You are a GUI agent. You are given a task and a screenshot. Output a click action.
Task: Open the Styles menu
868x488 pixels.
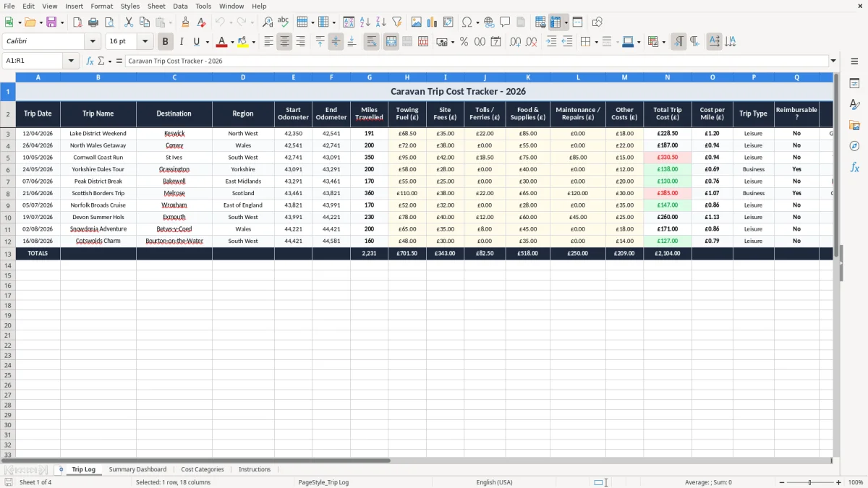pos(130,6)
